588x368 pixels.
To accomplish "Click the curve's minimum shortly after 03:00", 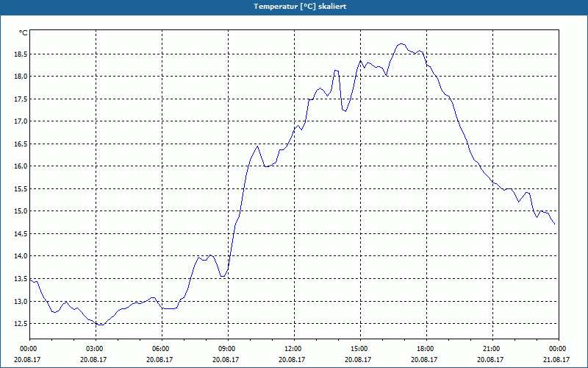I will (100, 325).
